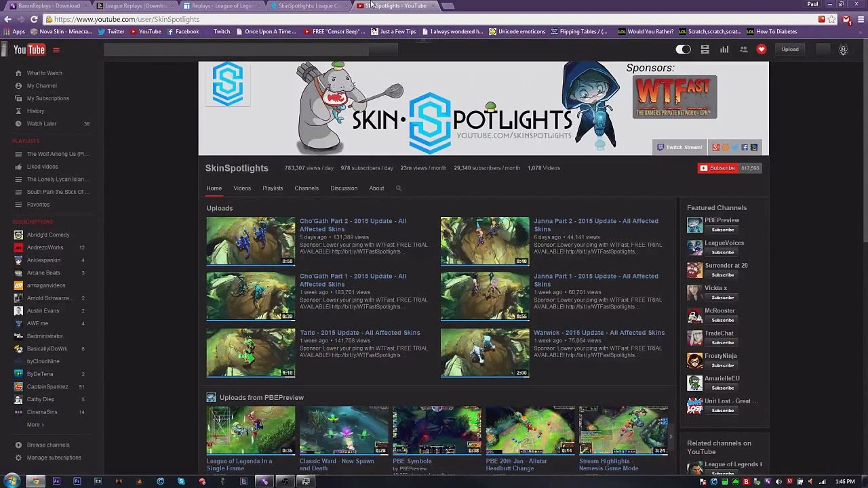
Task: Click the Apps bookmarks shortcut
Action: (14, 32)
